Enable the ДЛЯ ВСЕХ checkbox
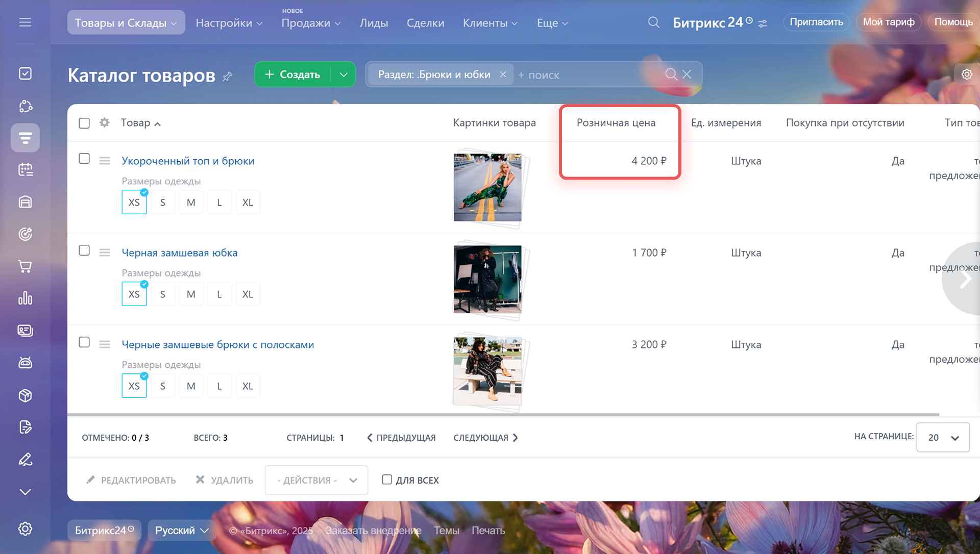This screenshot has width=980, height=554. pyautogui.click(x=387, y=480)
